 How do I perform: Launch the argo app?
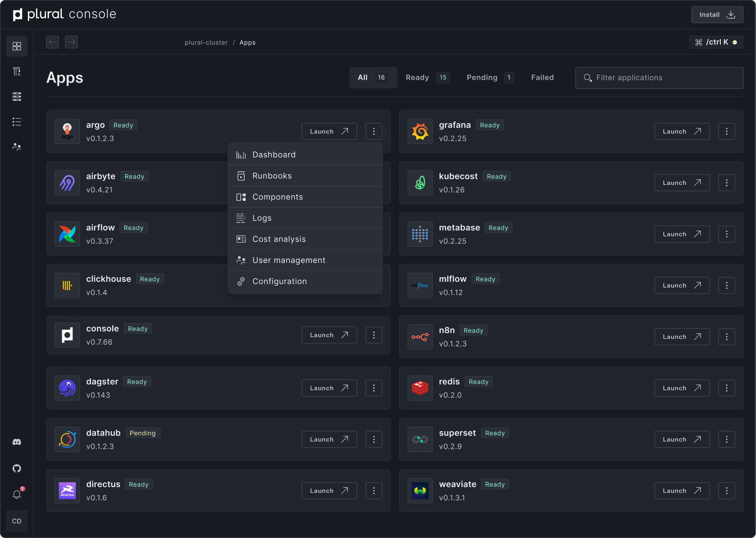click(329, 131)
